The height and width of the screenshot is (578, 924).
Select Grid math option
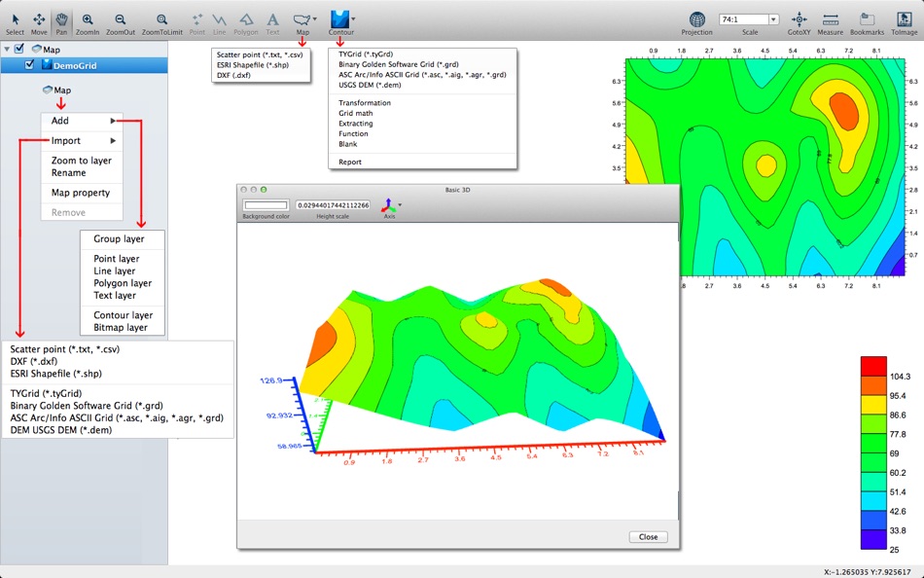point(355,113)
